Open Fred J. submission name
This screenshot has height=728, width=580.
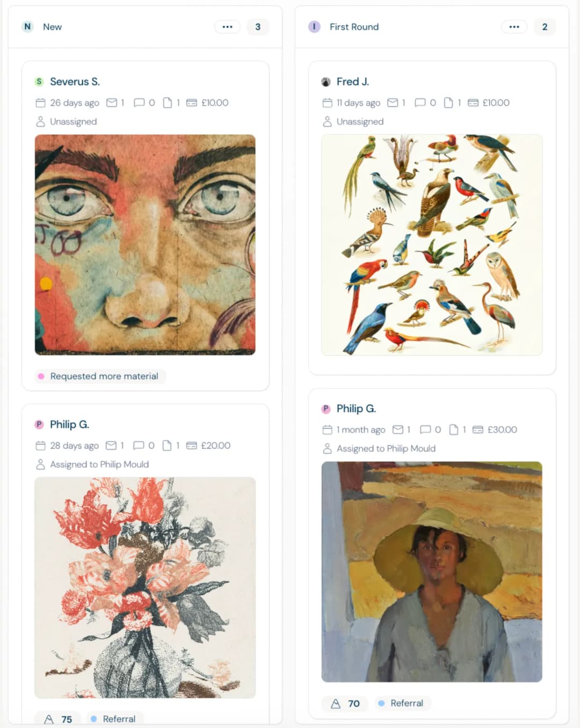click(353, 82)
